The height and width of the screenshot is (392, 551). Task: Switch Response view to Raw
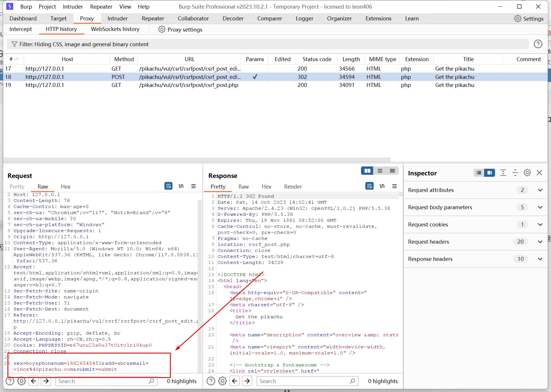(x=244, y=187)
